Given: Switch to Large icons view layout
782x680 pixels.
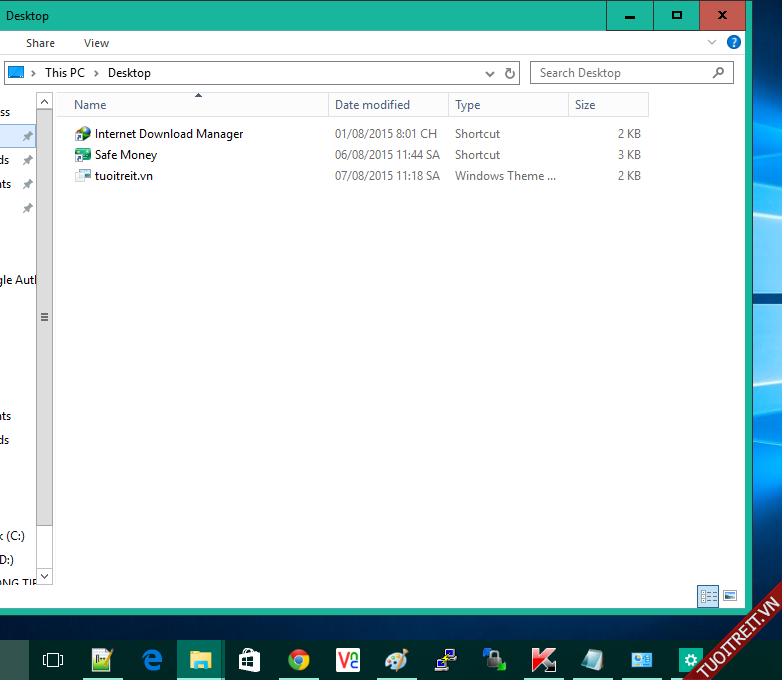Looking at the screenshot, I should [730, 596].
